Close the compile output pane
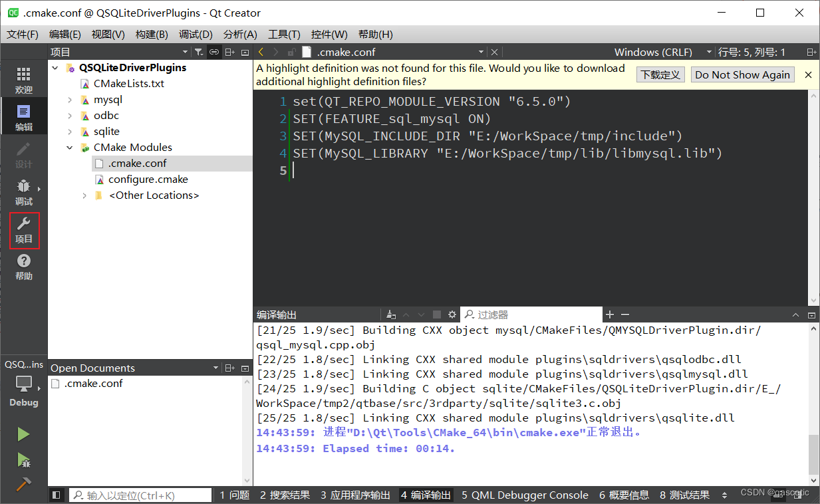This screenshot has width=820, height=504. pyautogui.click(x=811, y=315)
